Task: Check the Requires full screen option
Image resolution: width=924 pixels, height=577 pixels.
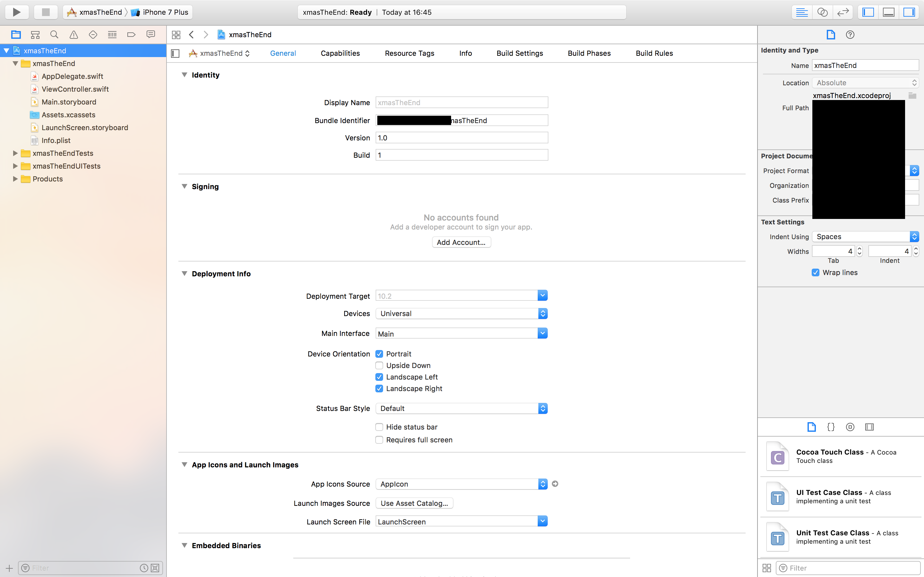Action: (379, 439)
